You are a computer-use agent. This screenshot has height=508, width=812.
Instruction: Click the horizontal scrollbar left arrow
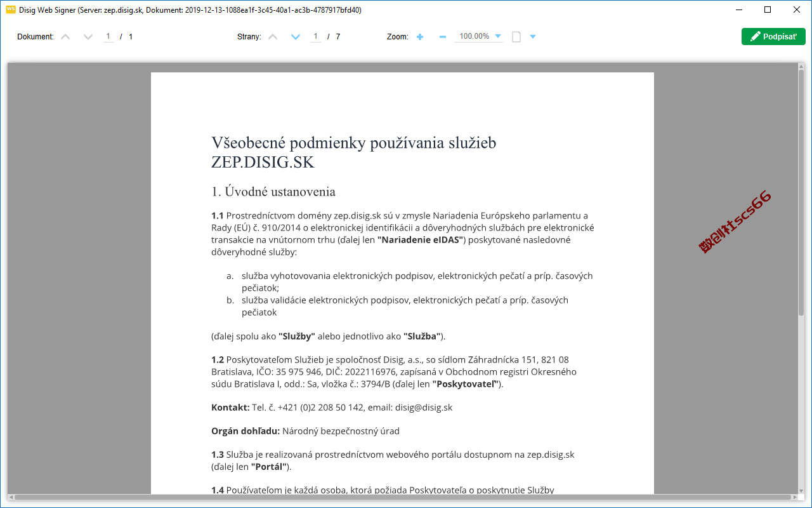(11, 497)
